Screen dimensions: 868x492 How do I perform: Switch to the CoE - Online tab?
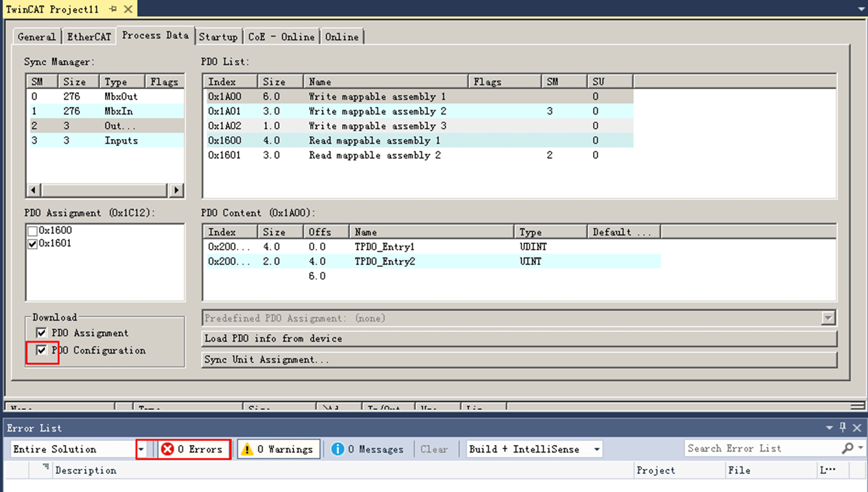281,37
